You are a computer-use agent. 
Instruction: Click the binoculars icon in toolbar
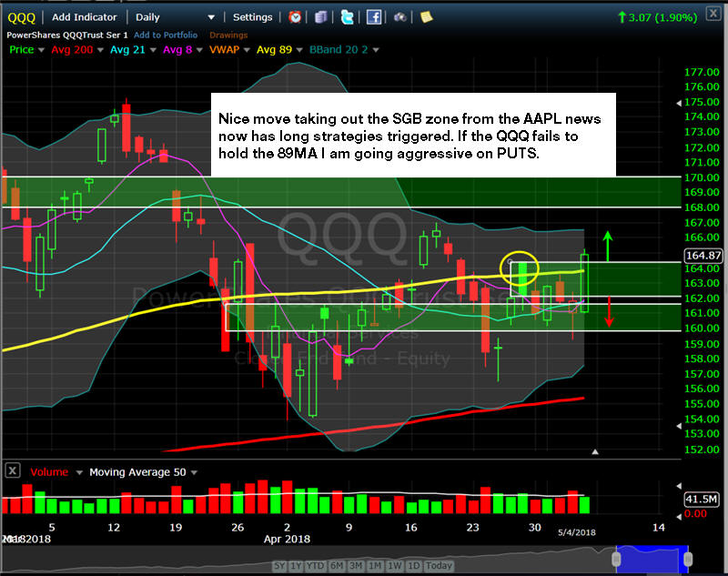click(399, 17)
